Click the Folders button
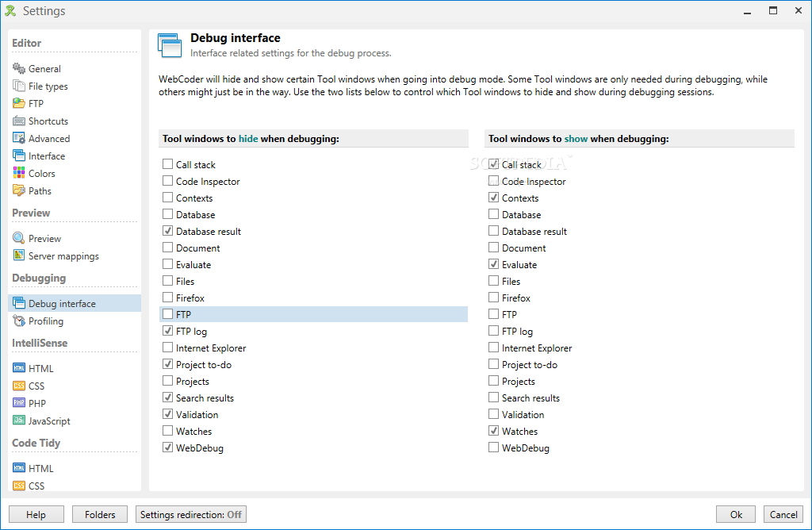The height and width of the screenshot is (530, 812). click(x=100, y=514)
